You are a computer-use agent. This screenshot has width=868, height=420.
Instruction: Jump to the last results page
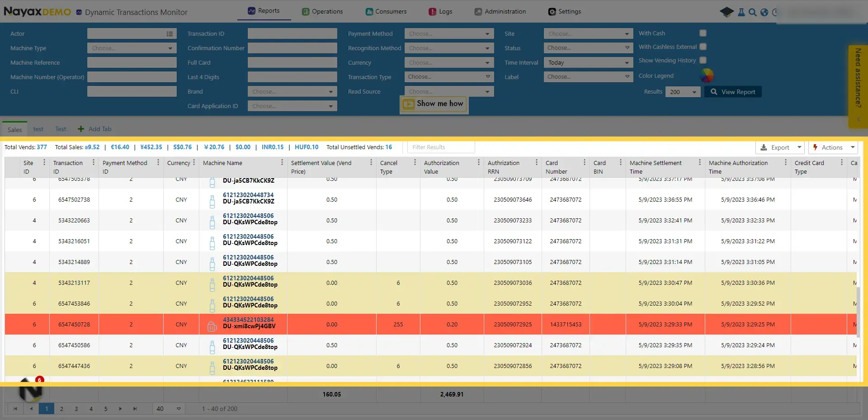(135, 409)
